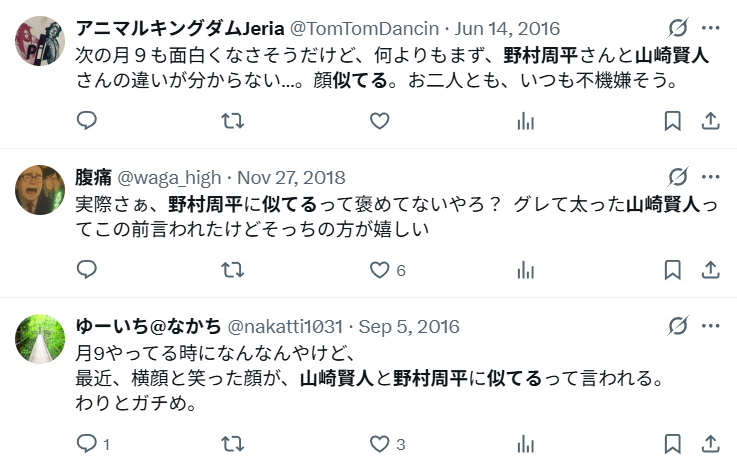Open Grok icon on the @TomTomDancin tweet
The image size is (737, 463).
coord(678,28)
